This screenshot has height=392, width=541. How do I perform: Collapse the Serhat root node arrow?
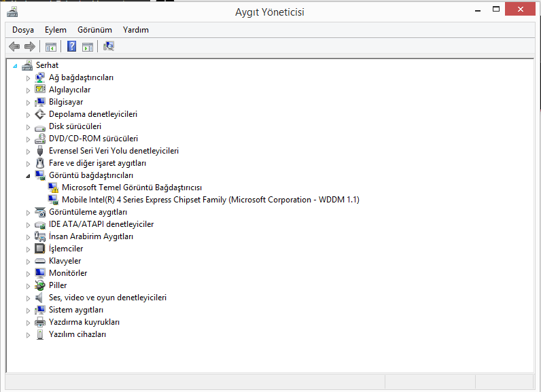[x=15, y=66]
